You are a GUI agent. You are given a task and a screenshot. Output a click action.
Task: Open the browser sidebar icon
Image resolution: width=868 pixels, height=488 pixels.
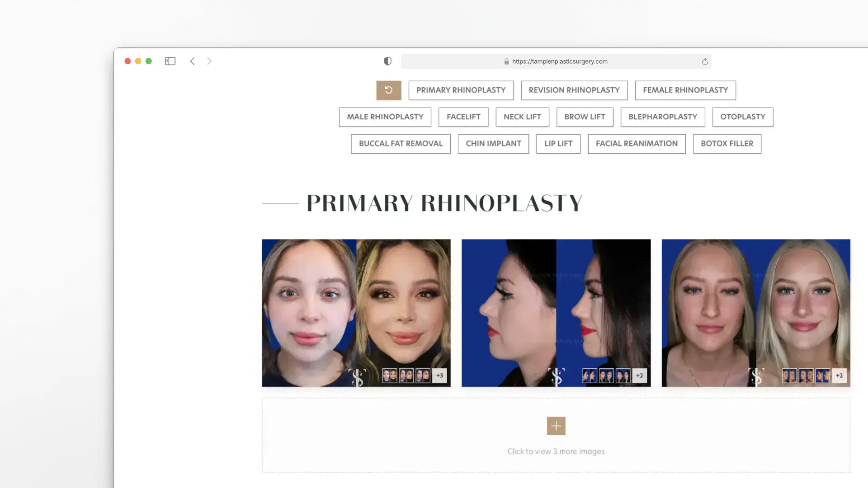coord(170,61)
